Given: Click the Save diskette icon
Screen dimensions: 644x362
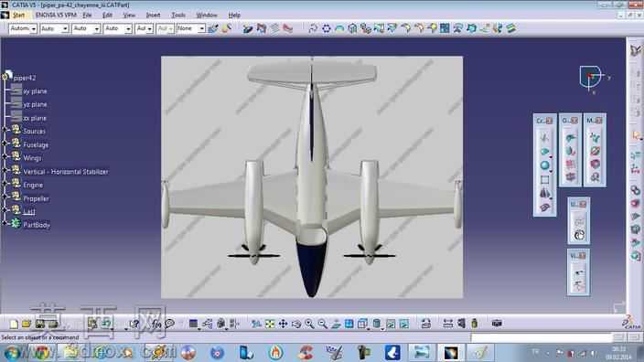Looking at the screenshot, I should tap(40, 325).
